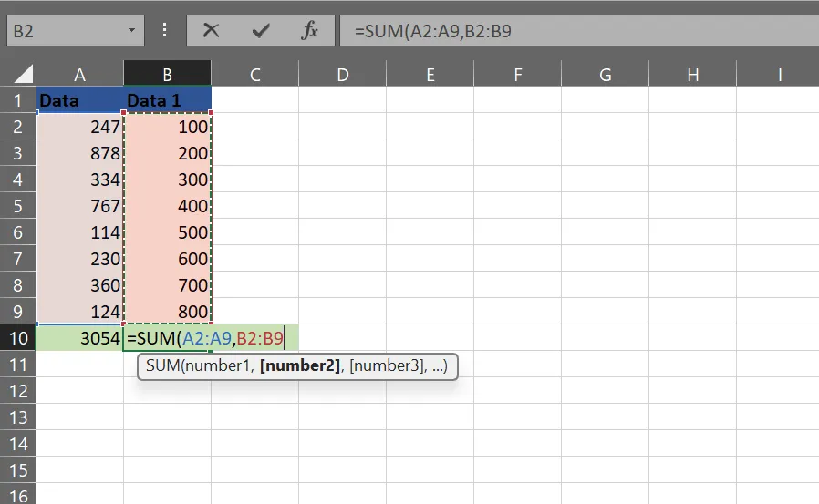819x504 pixels.
Task: Click cell containing 300
Action: (167, 179)
